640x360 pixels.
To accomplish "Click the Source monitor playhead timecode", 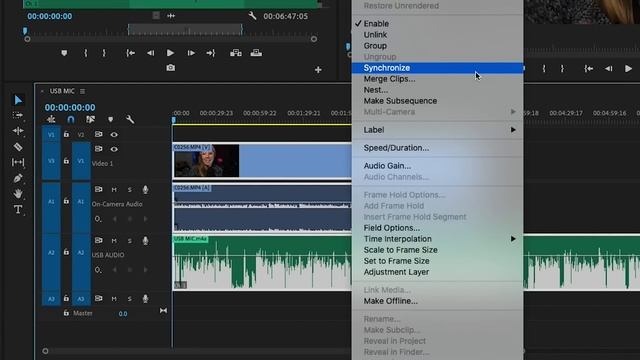I will point(49,16).
